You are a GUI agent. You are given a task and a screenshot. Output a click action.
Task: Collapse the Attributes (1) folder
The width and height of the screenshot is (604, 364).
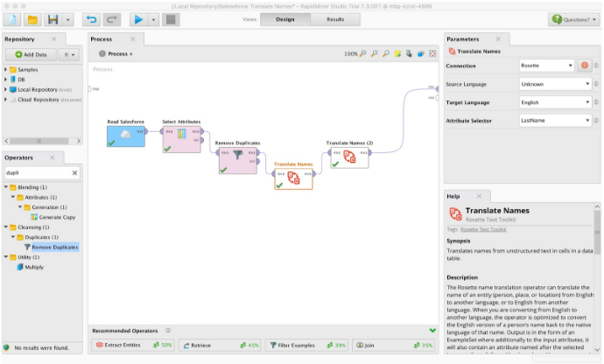point(13,197)
